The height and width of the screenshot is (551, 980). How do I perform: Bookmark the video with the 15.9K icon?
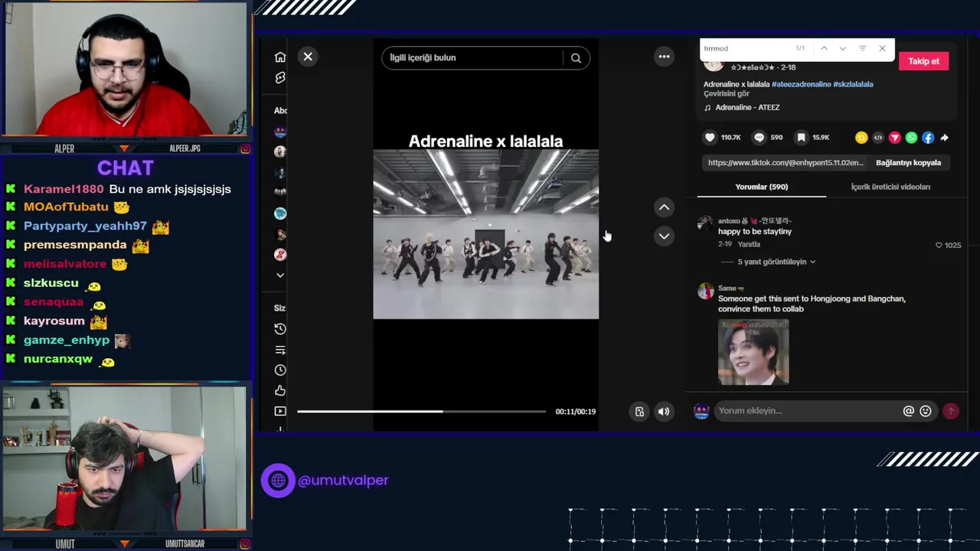[801, 138]
